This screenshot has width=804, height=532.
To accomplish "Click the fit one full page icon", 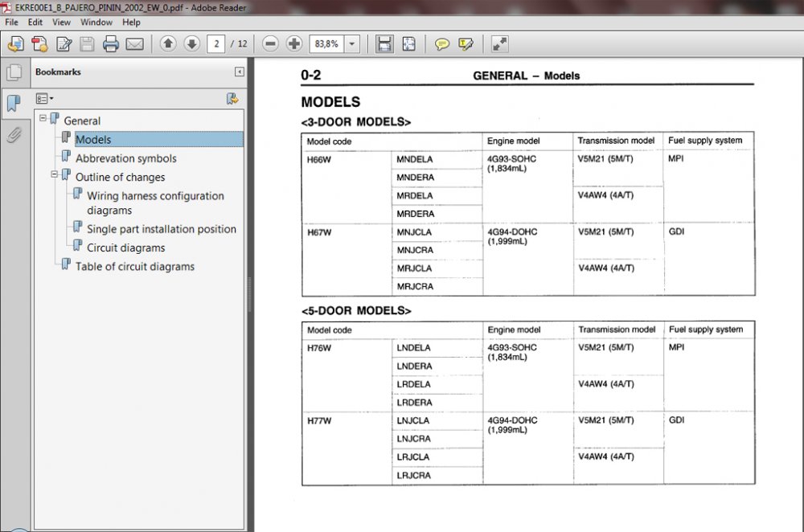I will coord(408,44).
